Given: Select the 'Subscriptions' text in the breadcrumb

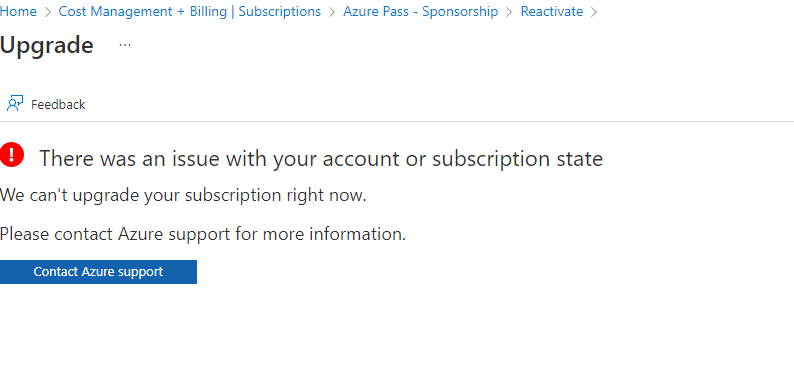Looking at the screenshot, I should click(x=280, y=11).
